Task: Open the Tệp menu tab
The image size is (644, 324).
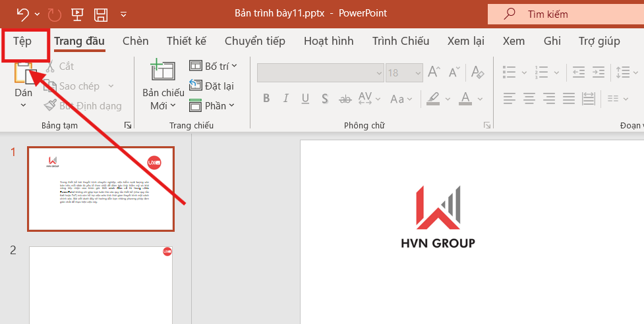Action: click(22, 41)
